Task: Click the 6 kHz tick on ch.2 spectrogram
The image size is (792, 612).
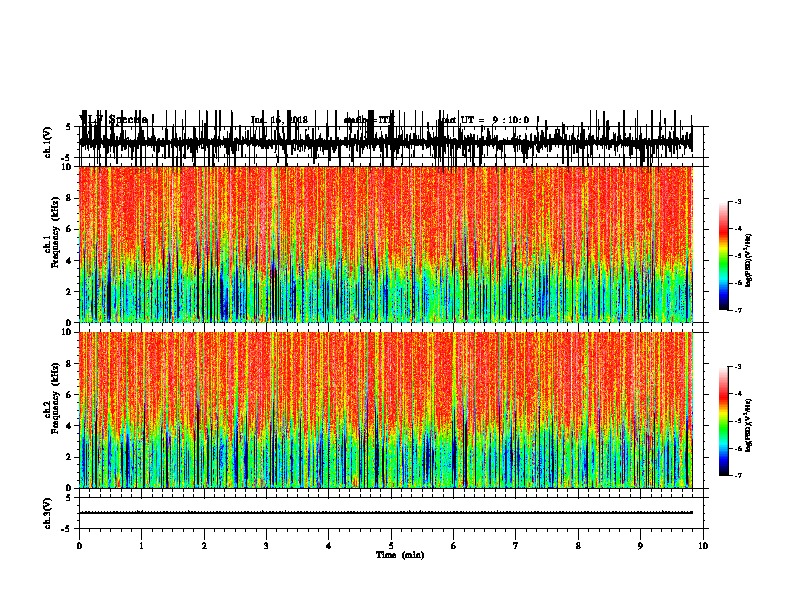Action: pos(69,395)
